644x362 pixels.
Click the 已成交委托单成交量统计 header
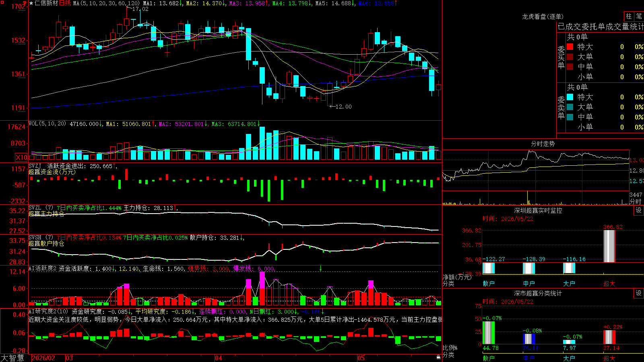pos(601,27)
